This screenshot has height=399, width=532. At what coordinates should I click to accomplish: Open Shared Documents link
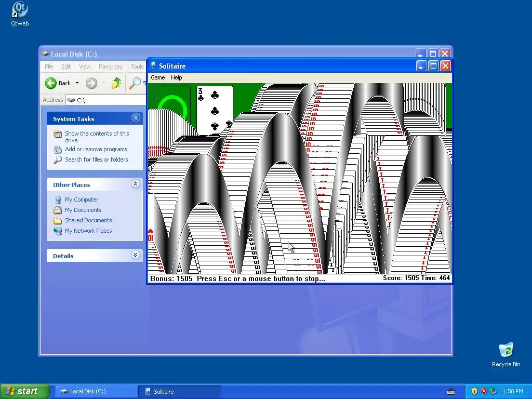(x=88, y=220)
